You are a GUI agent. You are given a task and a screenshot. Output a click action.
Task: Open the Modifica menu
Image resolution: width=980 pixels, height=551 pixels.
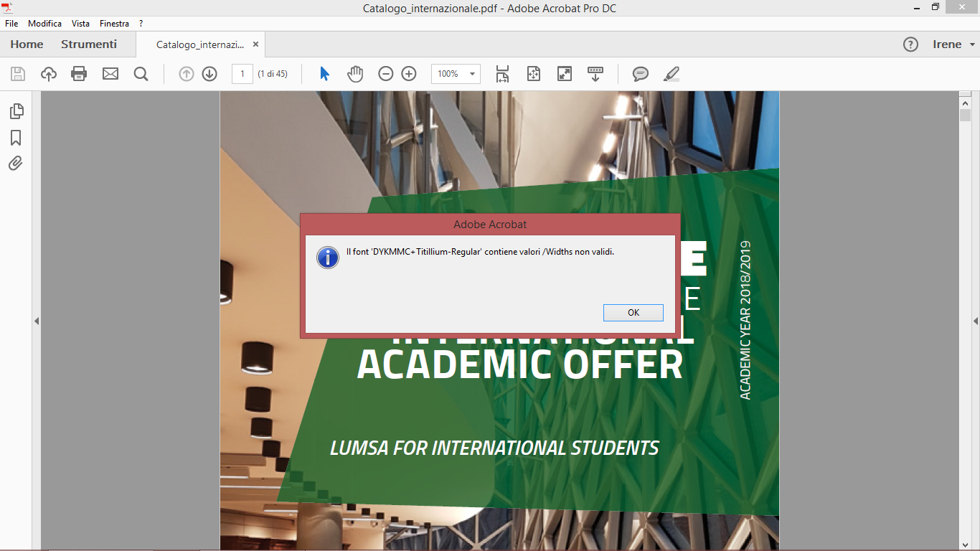[44, 23]
